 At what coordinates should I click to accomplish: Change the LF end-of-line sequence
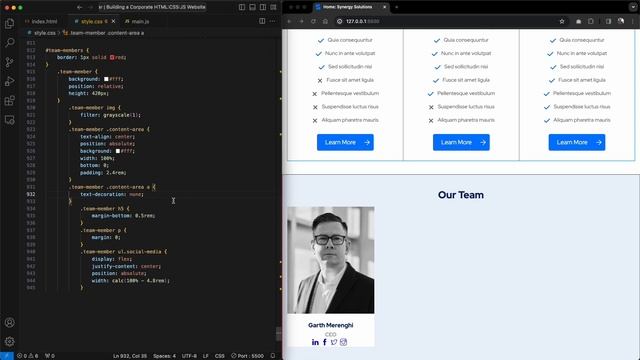click(206, 356)
